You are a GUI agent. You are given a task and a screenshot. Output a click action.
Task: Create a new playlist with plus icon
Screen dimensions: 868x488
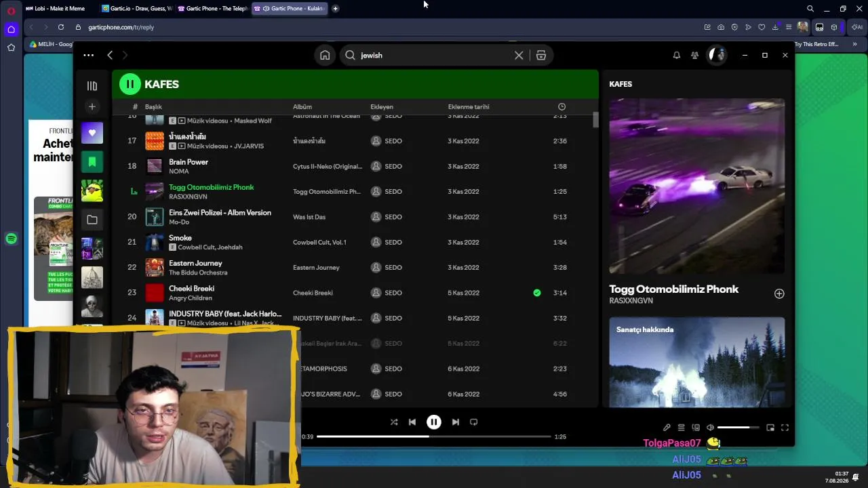tap(92, 106)
